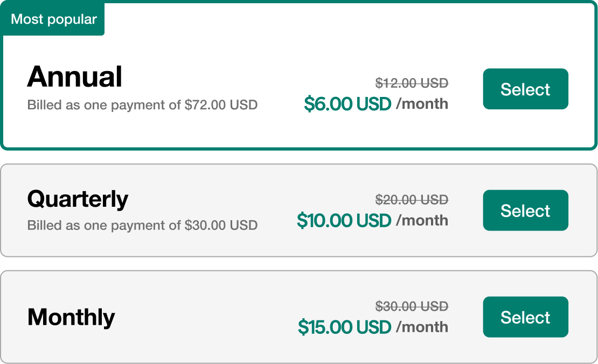The image size is (598, 364).
Task: Select the Annual plan
Action: (x=525, y=89)
